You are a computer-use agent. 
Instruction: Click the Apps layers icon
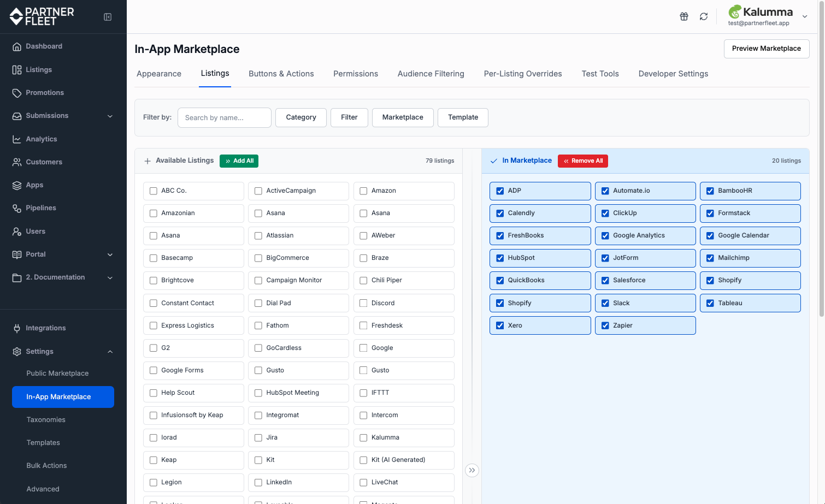click(x=17, y=185)
